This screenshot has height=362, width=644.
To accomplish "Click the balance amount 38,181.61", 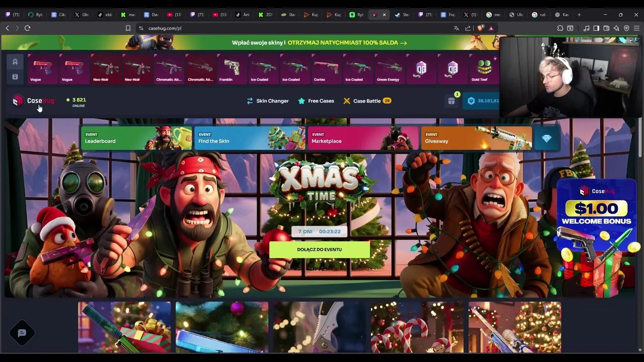I will pyautogui.click(x=488, y=101).
